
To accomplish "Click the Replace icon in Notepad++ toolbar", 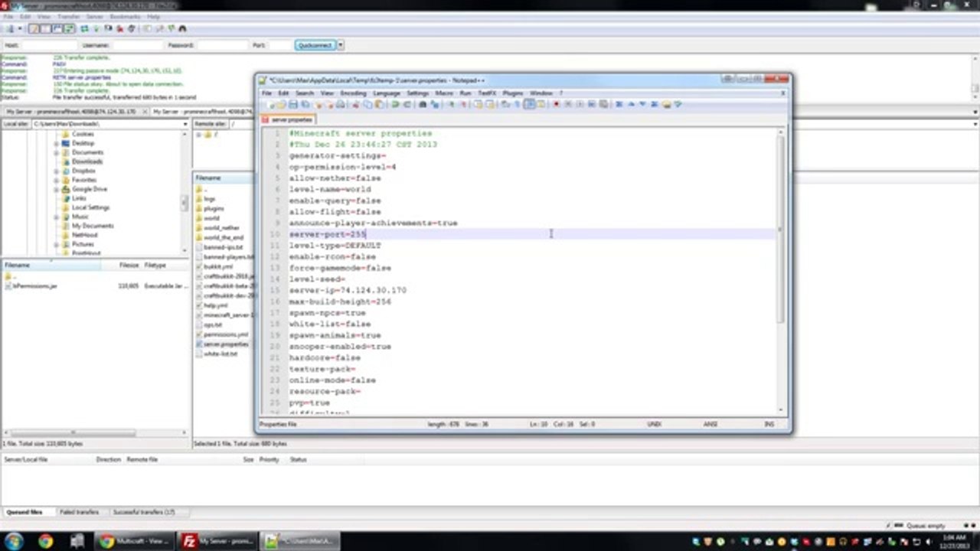I will (x=434, y=104).
